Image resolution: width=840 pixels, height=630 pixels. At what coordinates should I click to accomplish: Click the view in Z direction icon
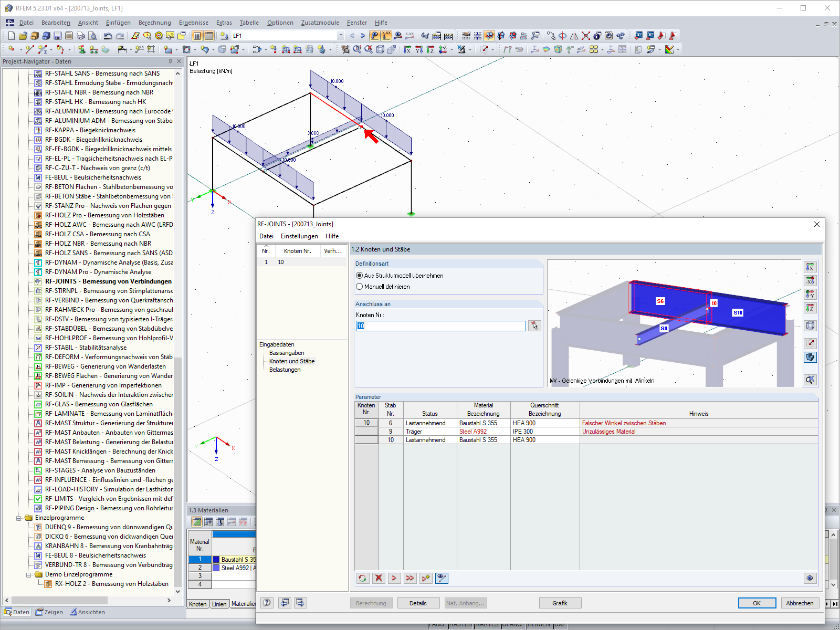tap(810, 308)
